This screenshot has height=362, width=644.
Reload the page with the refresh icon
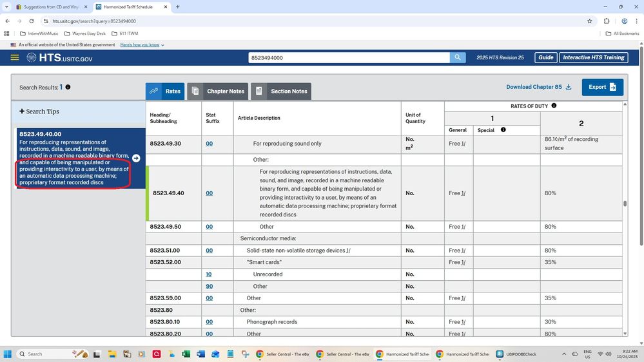[x=32, y=21]
